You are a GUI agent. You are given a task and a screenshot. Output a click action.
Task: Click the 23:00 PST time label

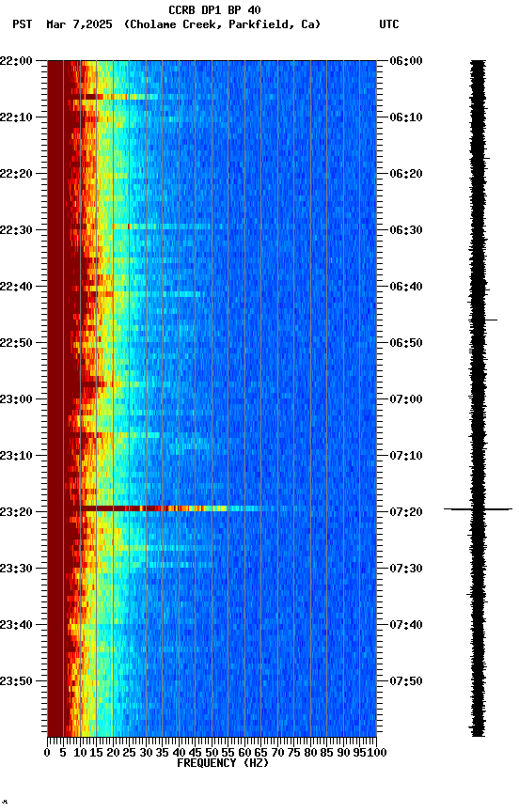[16, 399]
